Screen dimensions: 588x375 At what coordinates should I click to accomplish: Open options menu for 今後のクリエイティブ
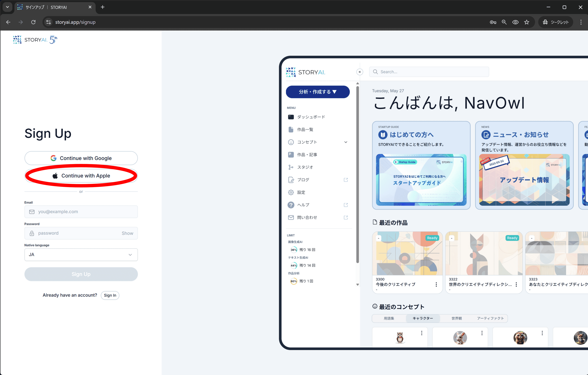tap(436, 284)
